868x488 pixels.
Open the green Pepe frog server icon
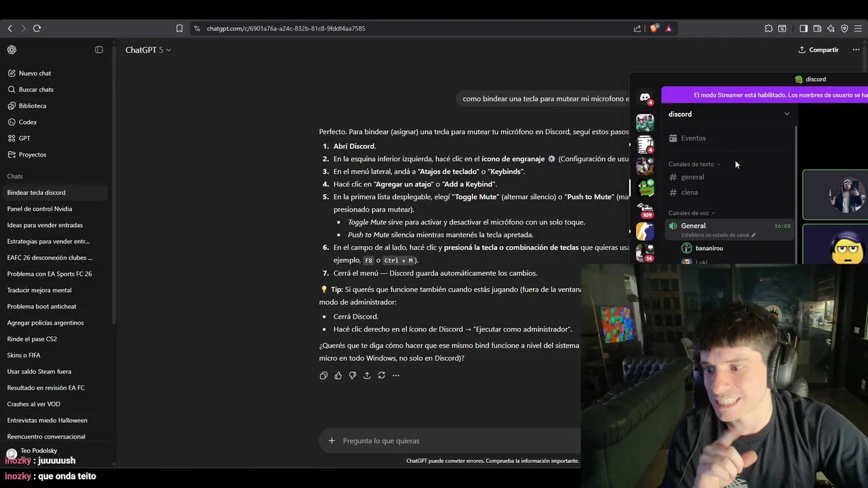pyautogui.click(x=645, y=188)
